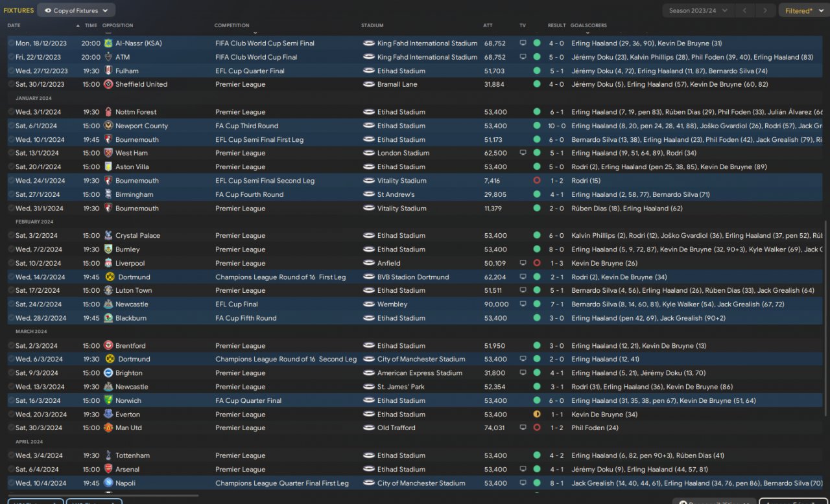Toggle the tick for Sat, 3/2/2024 fixture
Image resolution: width=830 pixels, height=504 pixels.
point(11,236)
